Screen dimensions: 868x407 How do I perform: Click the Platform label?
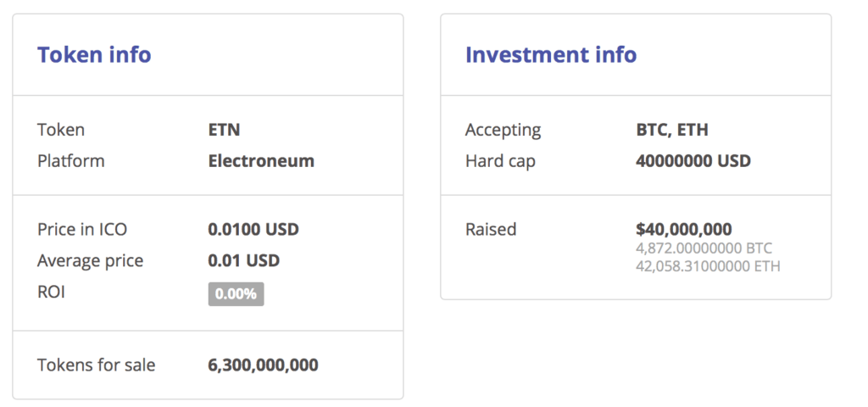pyautogui.click(x=71, y=160)
